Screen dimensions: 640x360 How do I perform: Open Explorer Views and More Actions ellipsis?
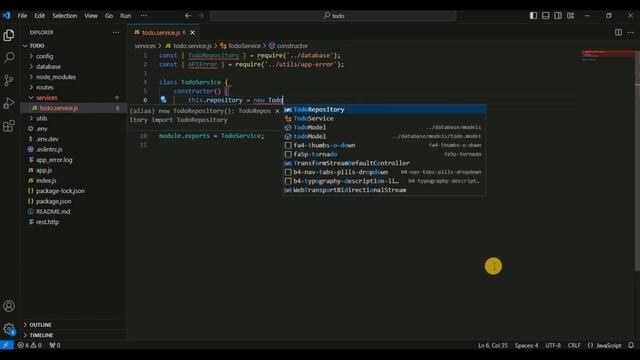116,32
